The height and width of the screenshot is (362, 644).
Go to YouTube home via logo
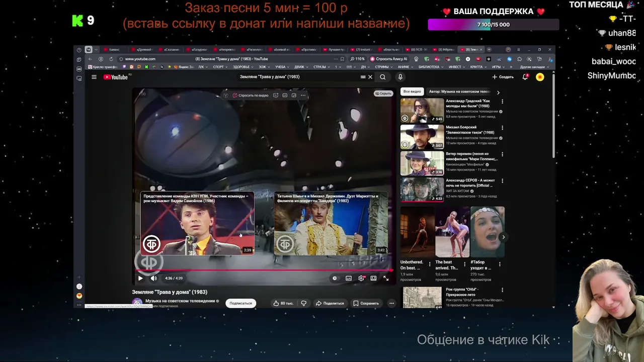coord(117,77)
